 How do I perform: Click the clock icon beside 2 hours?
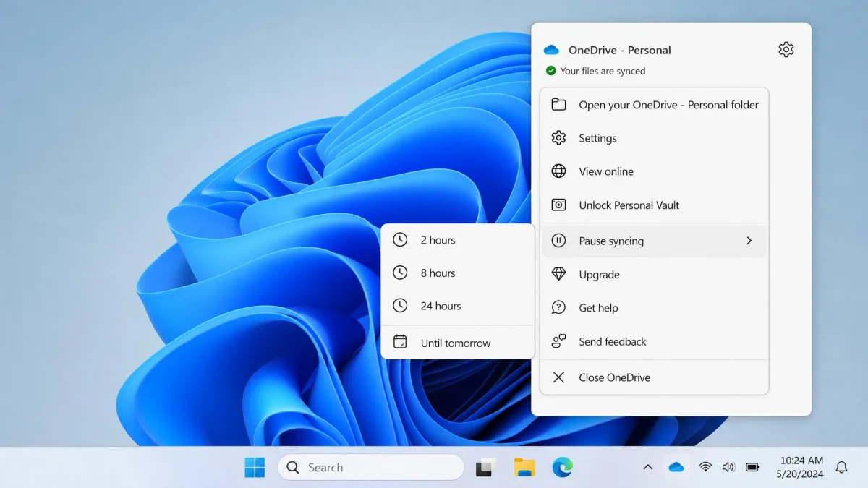click(400, 240)
